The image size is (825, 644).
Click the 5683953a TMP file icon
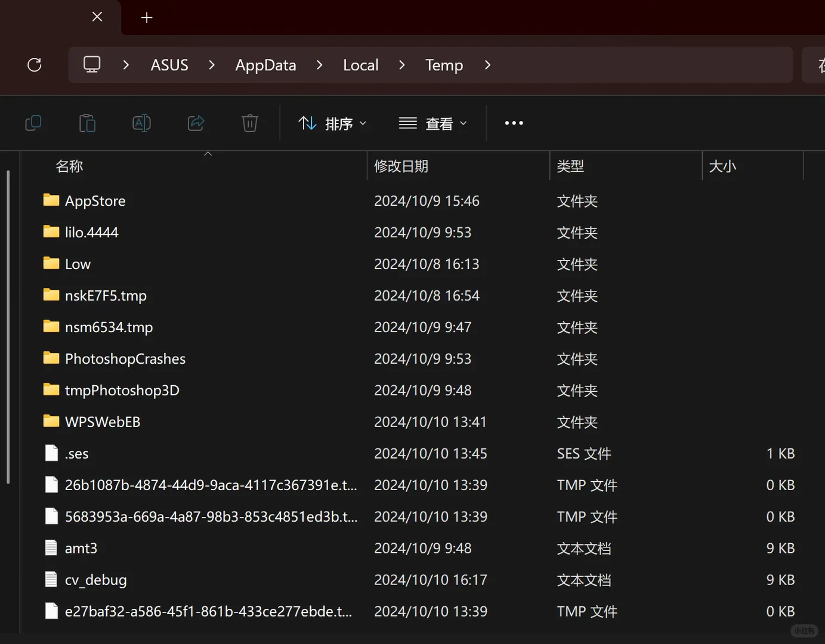(52, 516)
